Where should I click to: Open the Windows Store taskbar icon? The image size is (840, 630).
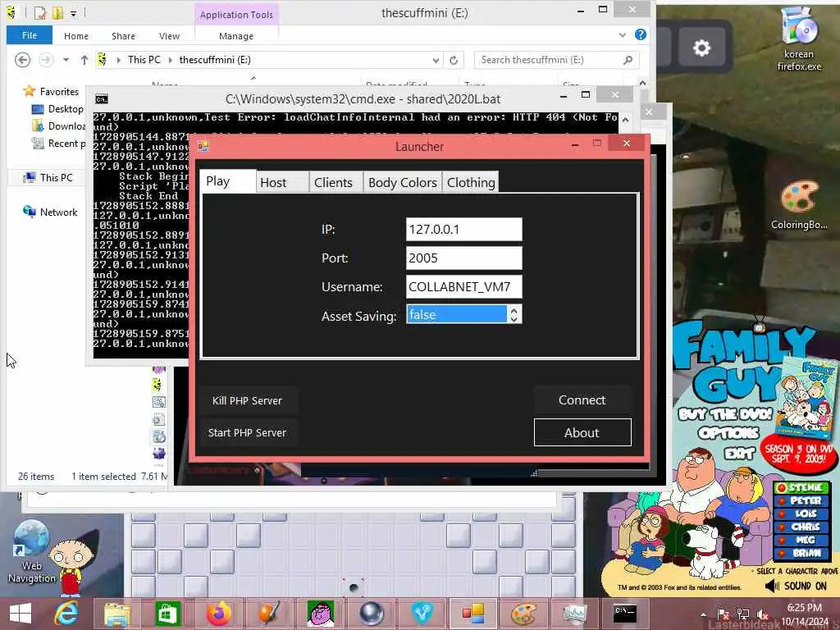pos(167,614)
